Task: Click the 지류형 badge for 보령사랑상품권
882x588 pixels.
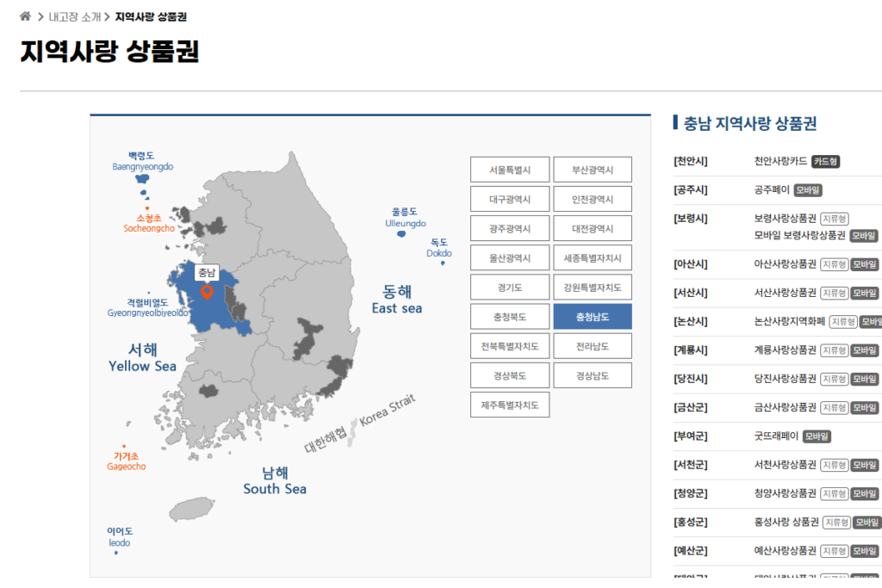Action: (834, 219)
